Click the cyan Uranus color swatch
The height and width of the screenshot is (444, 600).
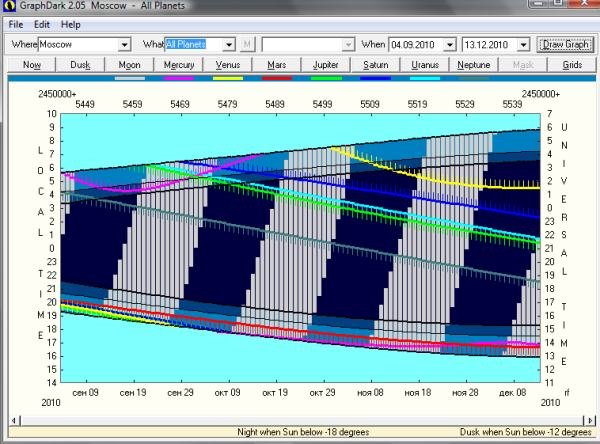tap(425, 78)
